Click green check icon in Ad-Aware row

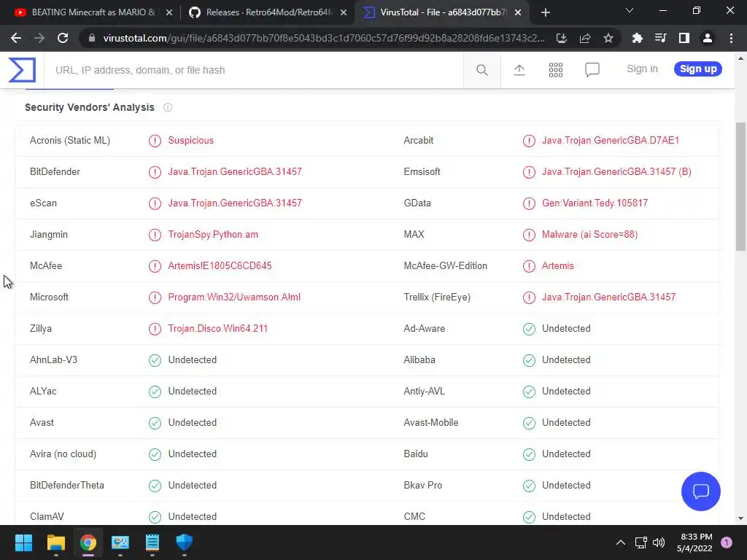click(529, 329)
